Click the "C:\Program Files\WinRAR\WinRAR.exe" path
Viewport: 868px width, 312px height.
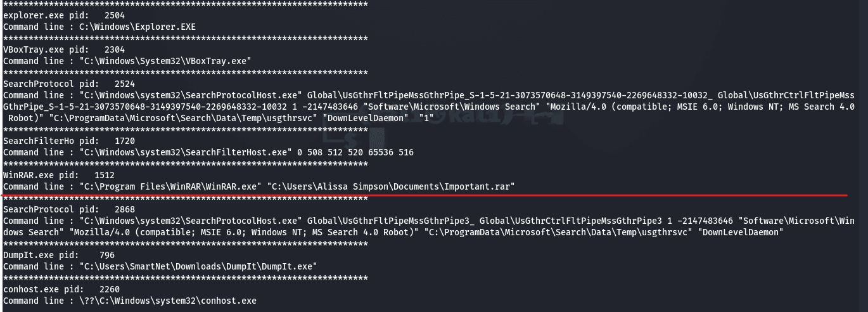coord(170,186)
